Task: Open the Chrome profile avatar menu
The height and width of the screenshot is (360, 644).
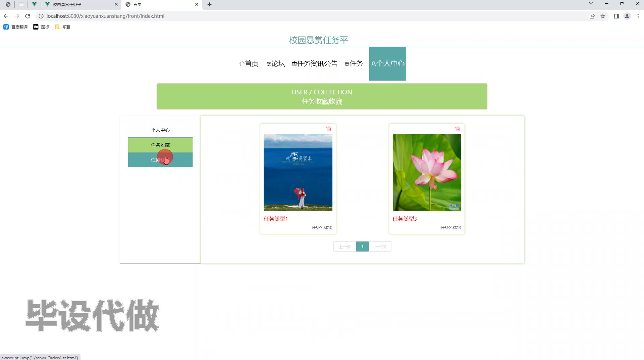Action: [627, 16]
